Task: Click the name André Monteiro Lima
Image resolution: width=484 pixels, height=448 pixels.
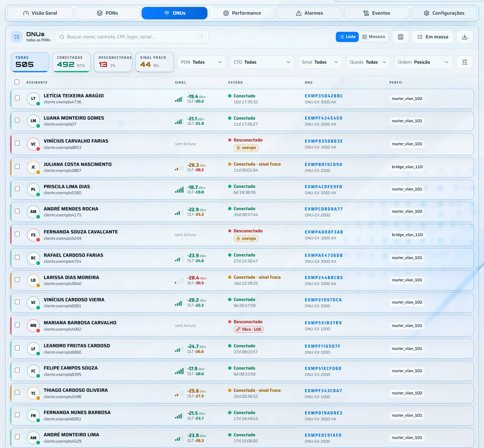Action: pos(72,435)
